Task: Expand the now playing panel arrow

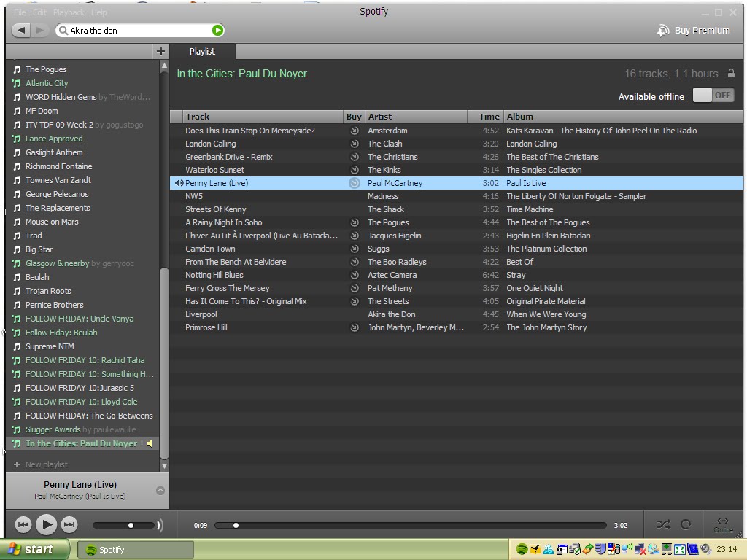Action: [x=160, y=491]
